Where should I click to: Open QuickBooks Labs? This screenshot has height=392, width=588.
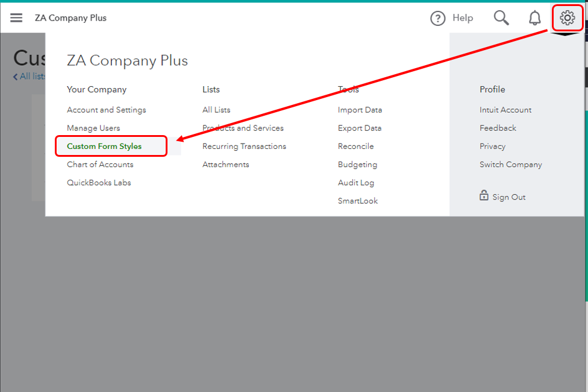[x=99, y=183]
